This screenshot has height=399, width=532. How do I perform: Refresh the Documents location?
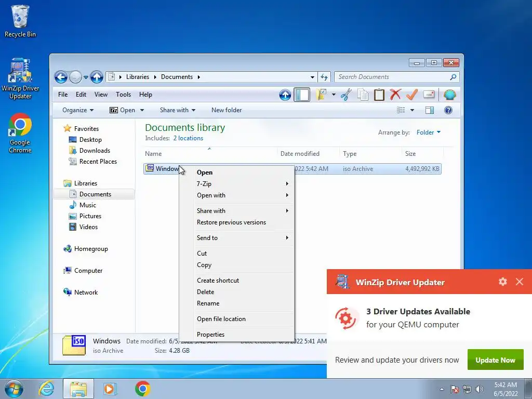(324, 77)
